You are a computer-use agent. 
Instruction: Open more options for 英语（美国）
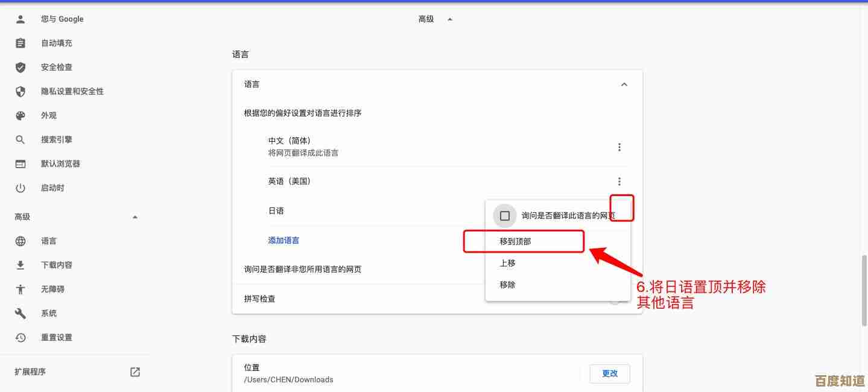tap(619, 181)
